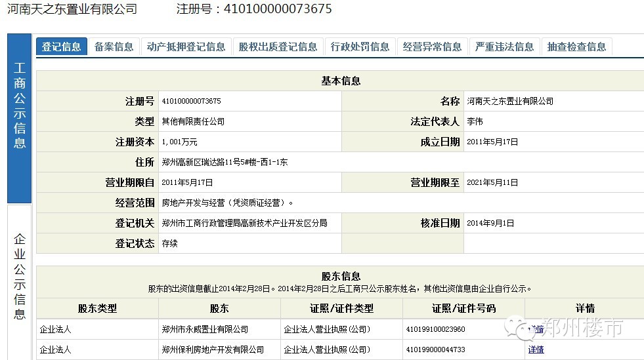Click license number 410199000044733
This screenshot has width=644, height=360.
[x=435, y=350]
